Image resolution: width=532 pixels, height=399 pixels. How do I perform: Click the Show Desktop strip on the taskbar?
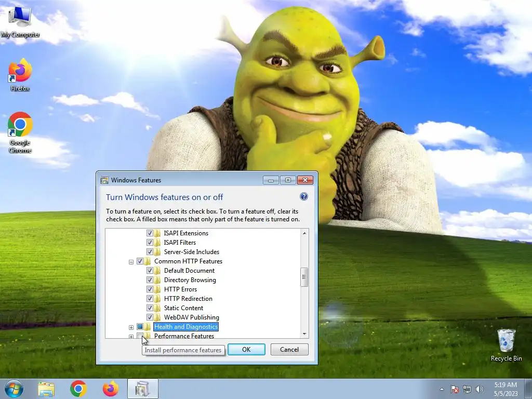[528, 389]
